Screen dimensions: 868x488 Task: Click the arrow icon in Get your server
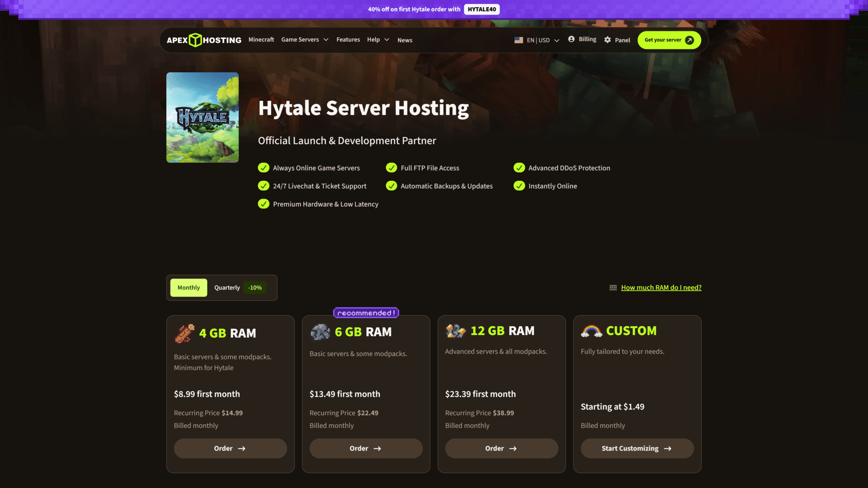pos(689,40)
